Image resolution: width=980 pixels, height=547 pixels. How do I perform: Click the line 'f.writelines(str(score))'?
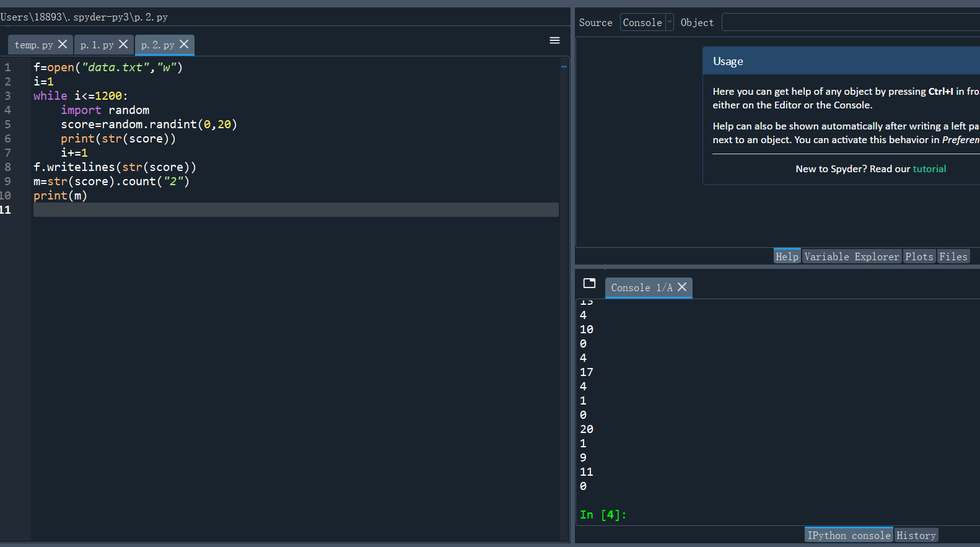pyautogui.click(x=115, y=167)
